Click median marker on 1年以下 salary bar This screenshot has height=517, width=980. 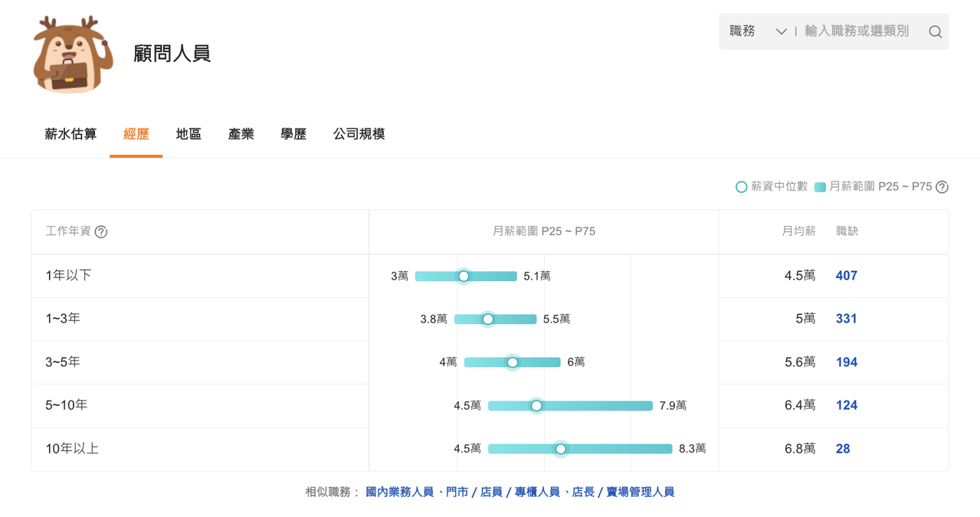464,276
